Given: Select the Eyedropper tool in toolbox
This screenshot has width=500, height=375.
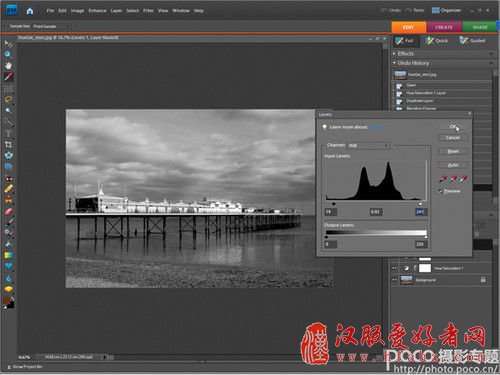Looking at the screenshot, I should (x=8, y=77).
